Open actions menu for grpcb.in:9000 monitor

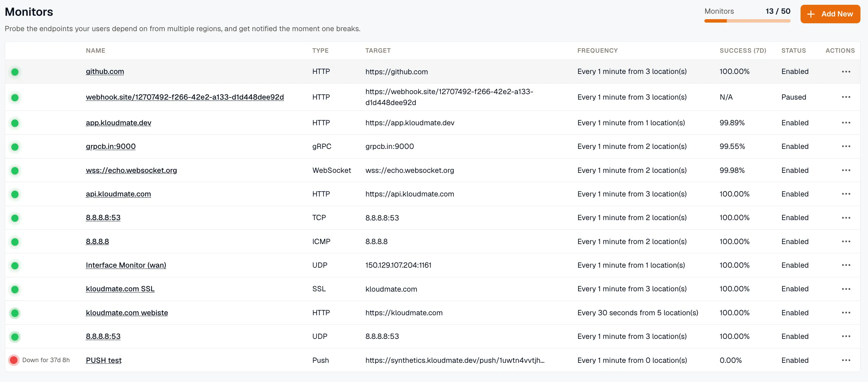tap(846, 147)
